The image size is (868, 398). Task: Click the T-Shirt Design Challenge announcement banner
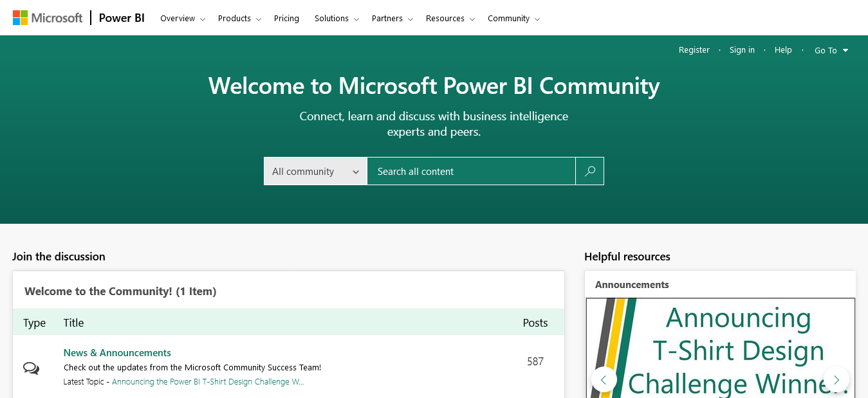point(721,348)
